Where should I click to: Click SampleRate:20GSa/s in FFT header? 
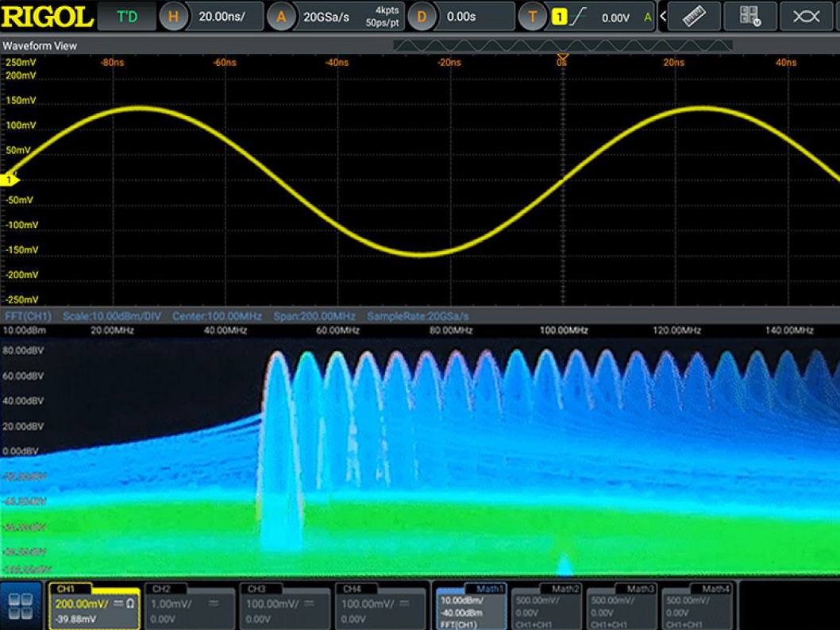(x=418, y=316)
